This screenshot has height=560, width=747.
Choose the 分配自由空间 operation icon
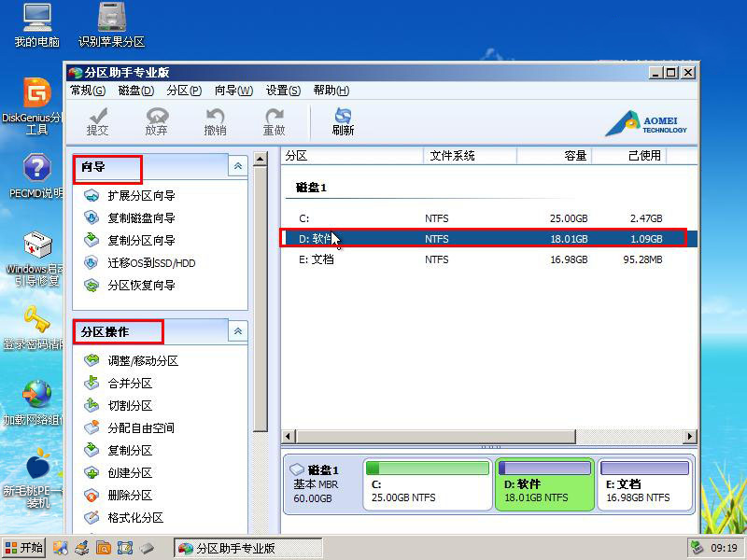(x=92, y=427)
